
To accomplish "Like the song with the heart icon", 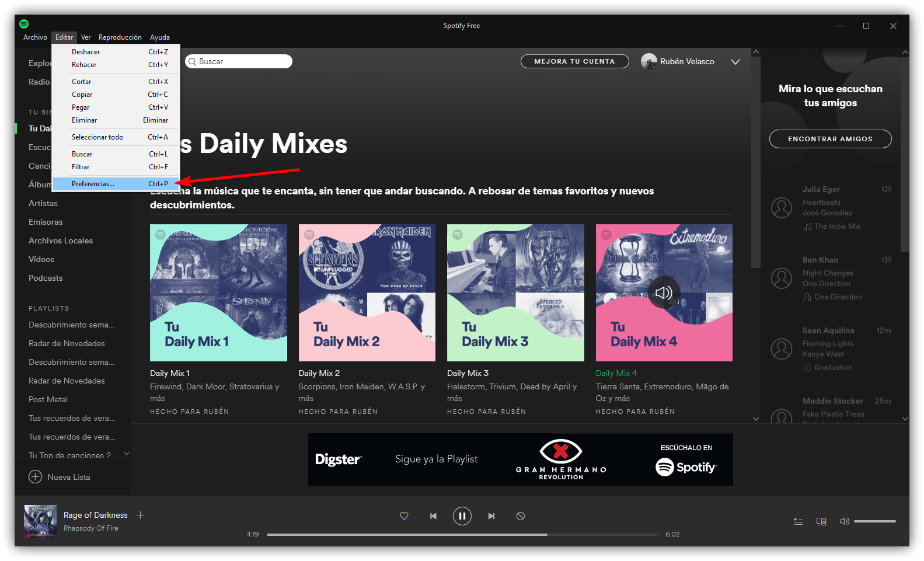I will (x=404, y=516).
